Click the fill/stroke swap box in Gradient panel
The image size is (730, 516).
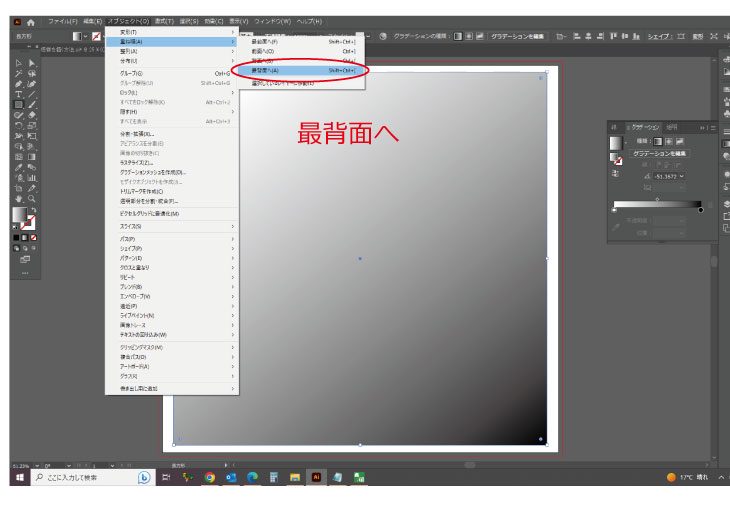click(617, 159)
